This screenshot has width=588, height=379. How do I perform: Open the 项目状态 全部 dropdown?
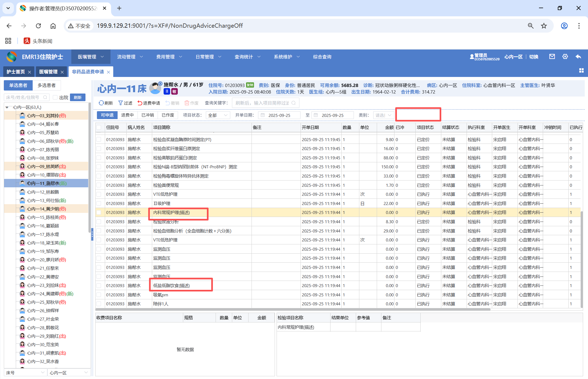pos(218,115)
